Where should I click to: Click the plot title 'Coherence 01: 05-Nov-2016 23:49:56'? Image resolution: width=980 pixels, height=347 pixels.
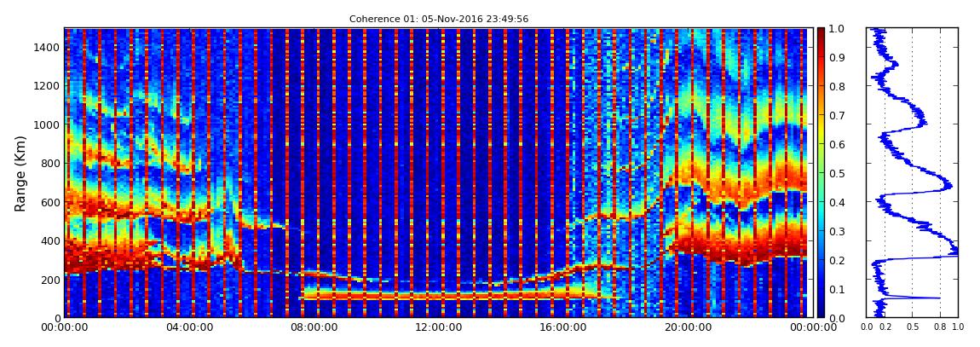tap(439, 20)
